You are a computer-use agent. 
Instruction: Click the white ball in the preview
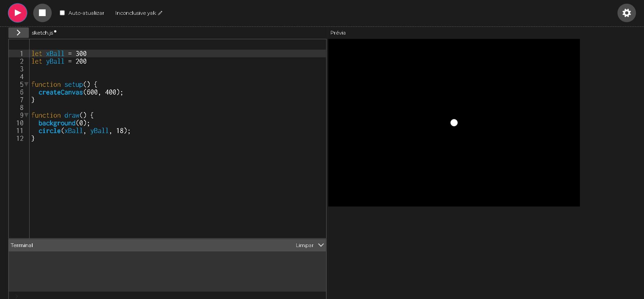(454, 123)
